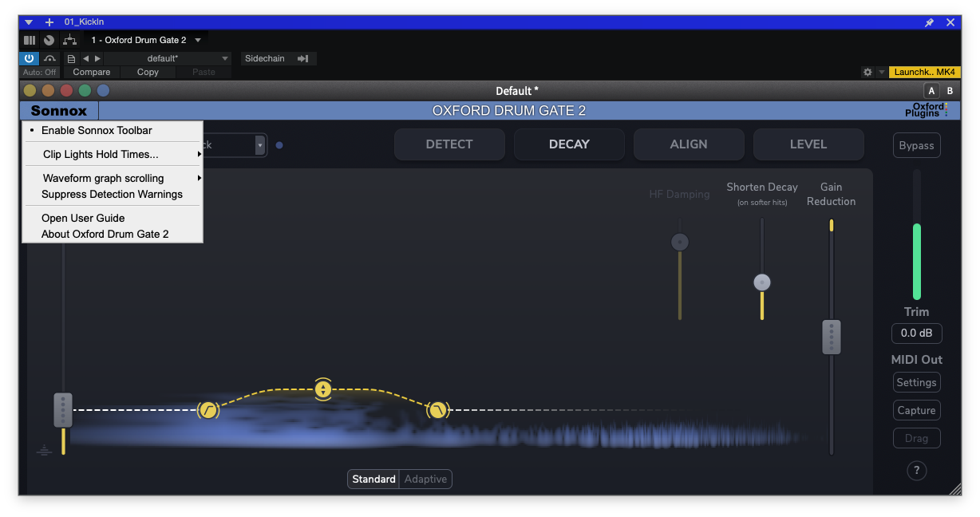Click the decay level up-down node
This screenshot has height=517, width=980.
[322, 389]
